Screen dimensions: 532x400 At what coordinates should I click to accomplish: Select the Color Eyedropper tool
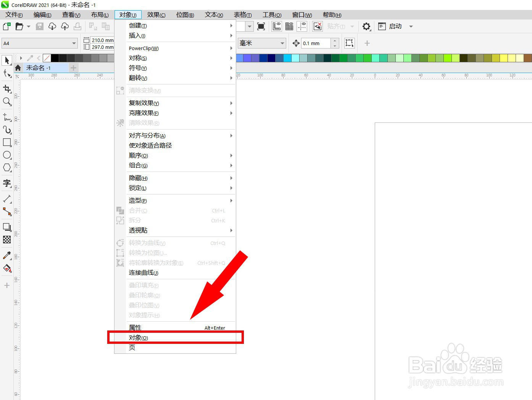point(7,255)
